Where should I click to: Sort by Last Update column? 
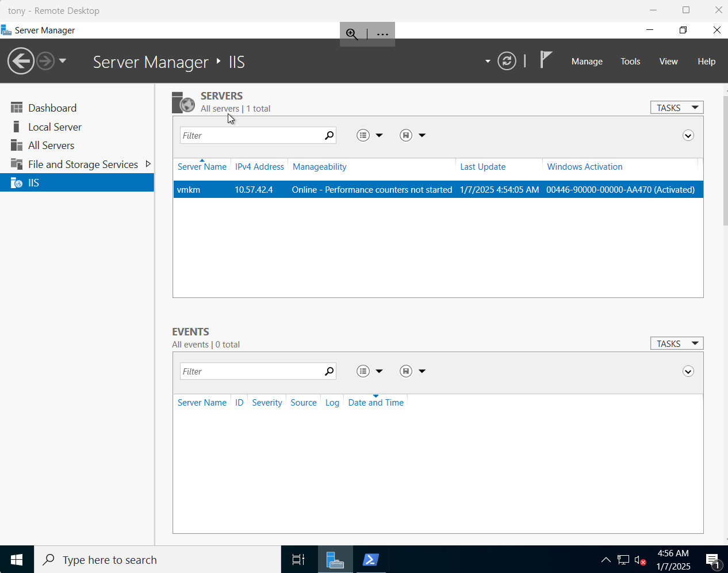(483, 167)
